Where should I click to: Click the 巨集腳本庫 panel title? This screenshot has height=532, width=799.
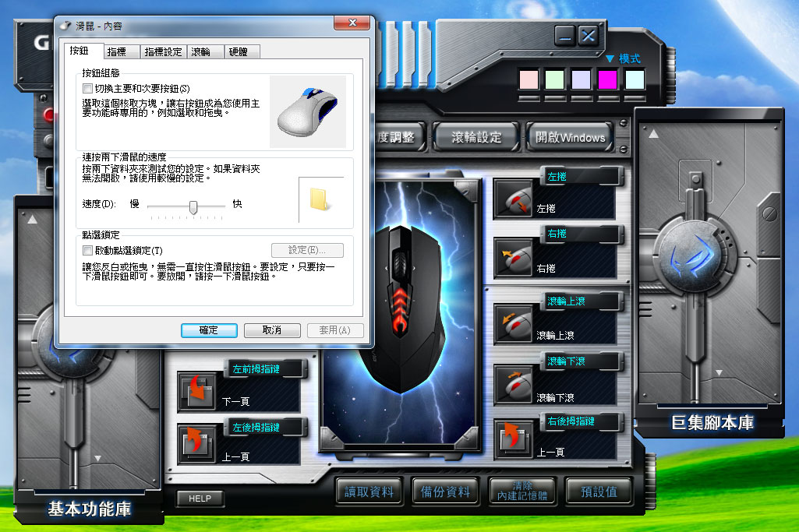712,422
